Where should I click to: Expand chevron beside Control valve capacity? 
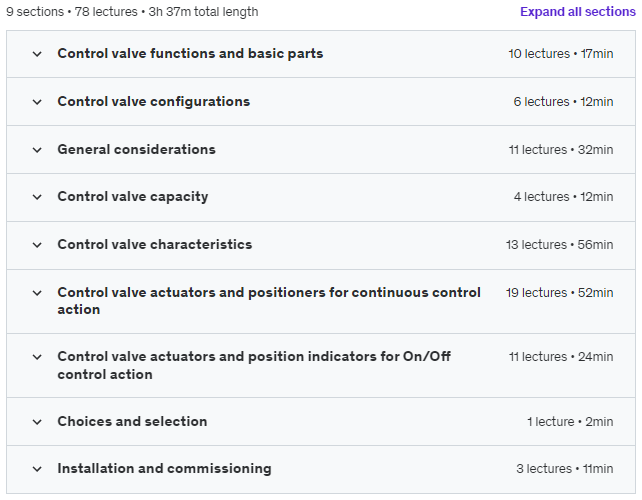37,197
